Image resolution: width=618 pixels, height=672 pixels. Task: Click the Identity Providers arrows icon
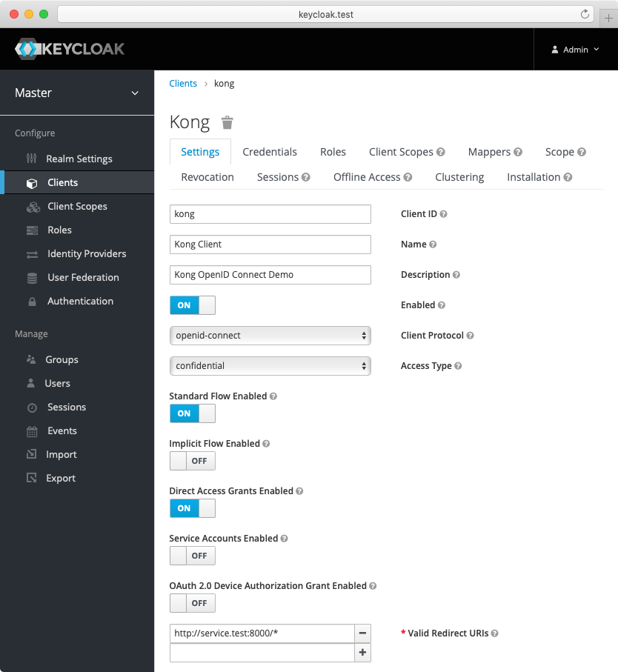[32, 255]
